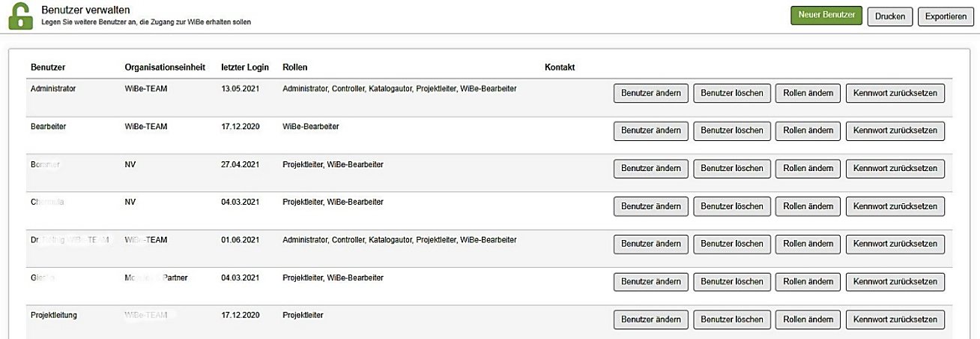Reset password for the Bearbeiter user
The height and width of the screenshot is (339, 980).
(x=895, y=131)
